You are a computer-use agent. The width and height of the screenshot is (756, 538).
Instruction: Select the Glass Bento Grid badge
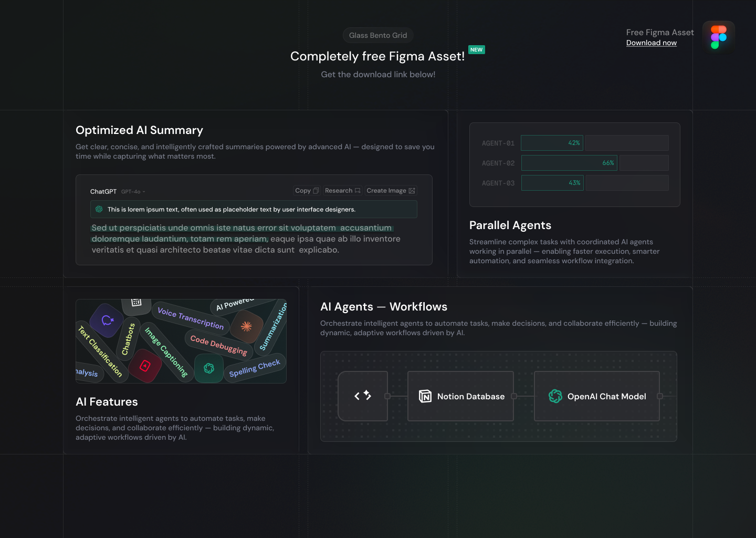tap(378, 35)
